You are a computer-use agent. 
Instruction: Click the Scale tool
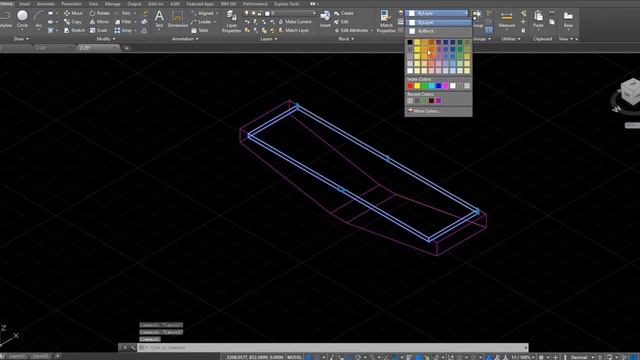point(98,30)
